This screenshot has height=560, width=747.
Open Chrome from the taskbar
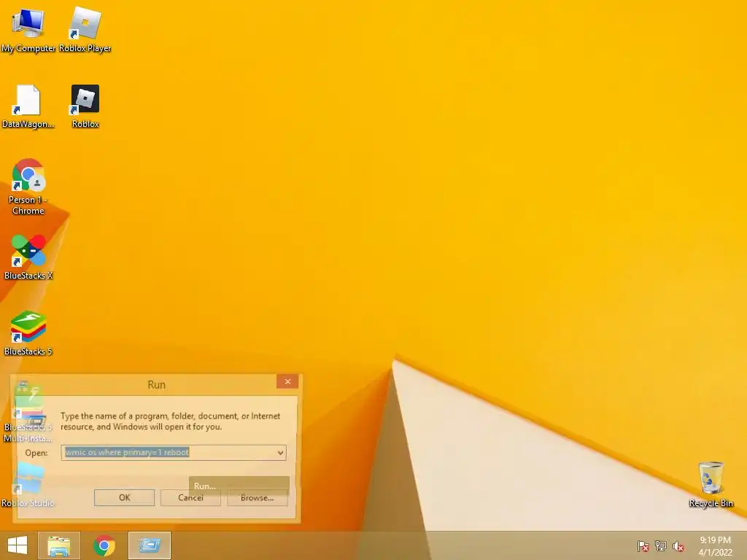click(104, 545)
